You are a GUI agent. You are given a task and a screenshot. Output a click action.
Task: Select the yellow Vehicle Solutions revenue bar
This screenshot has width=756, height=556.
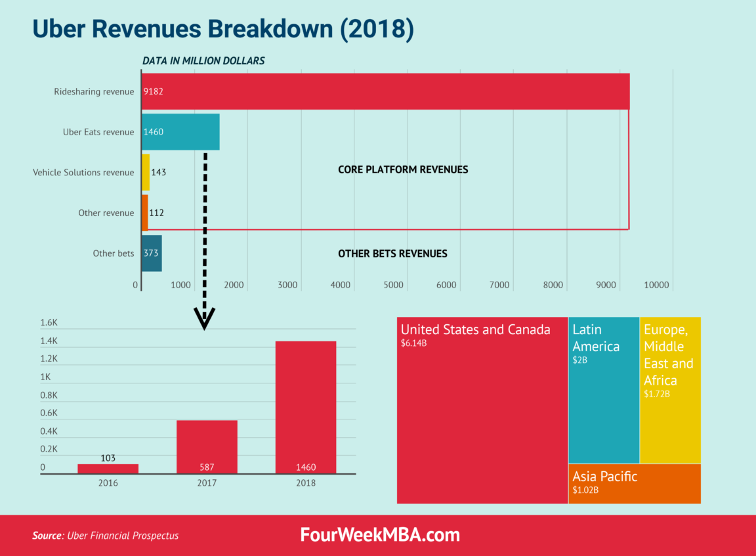(145, 172)
